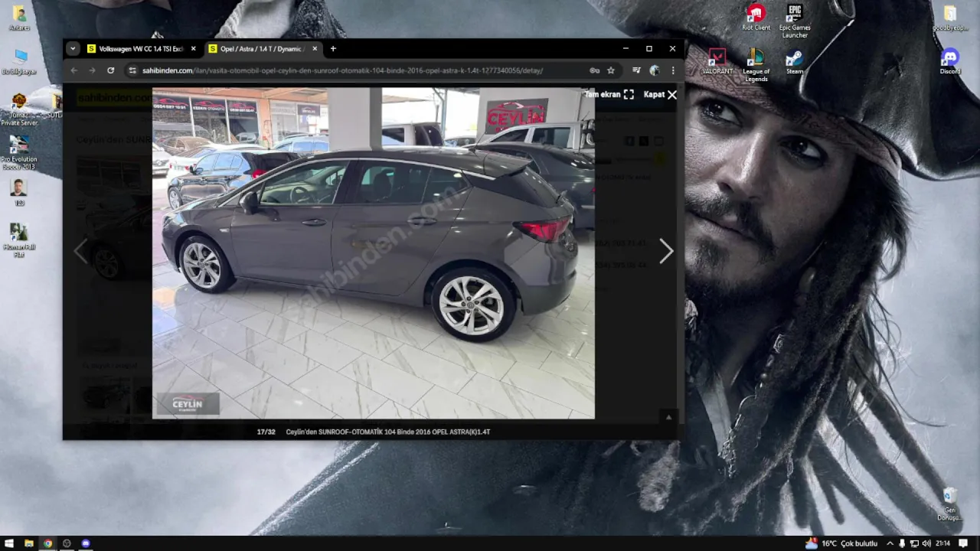The height and width of the screenshot is (551, 980).
Task: Open network settings tray icon
Action: pos(914,543)
